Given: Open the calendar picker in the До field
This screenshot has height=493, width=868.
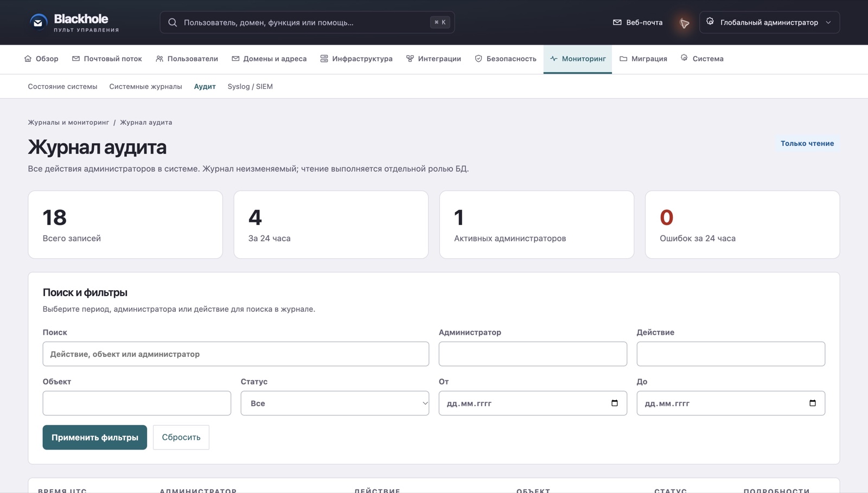Looking at the screenshot, I should click(x=813, y=403).
